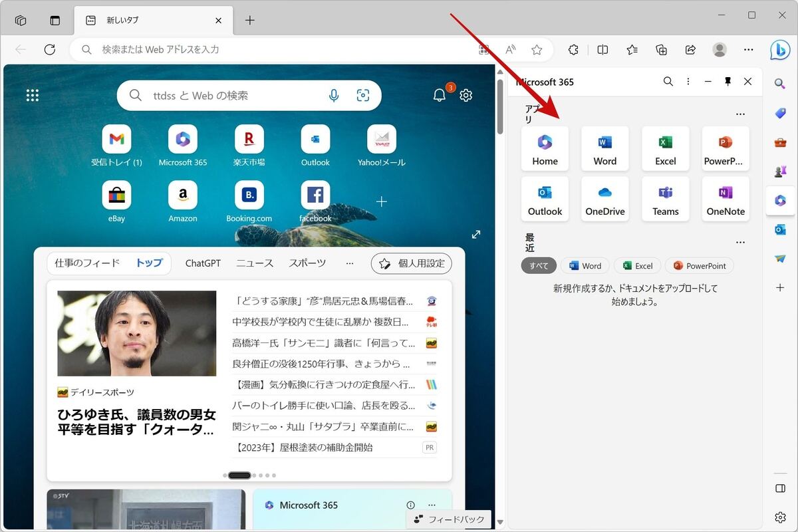This screenshot has width=798, height=532.
Task: Click the search icon in Microsoft 365 panel
Action: [x=668, y=81]
